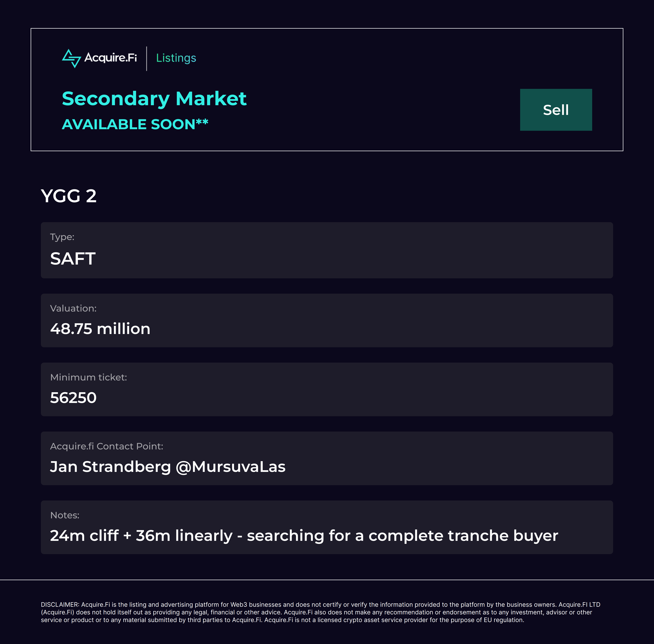Click the SAFT type value
654x644 pixels.
click(73, 259)
